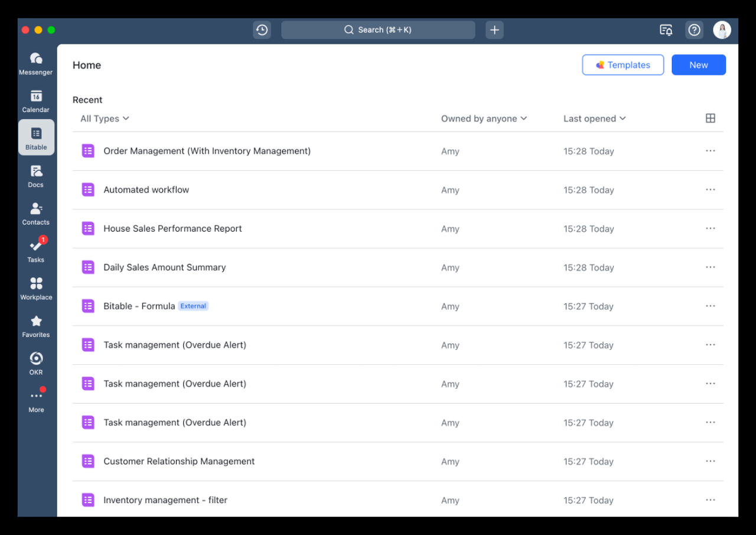Open the OKR sidebar icon

click(36, 363)
